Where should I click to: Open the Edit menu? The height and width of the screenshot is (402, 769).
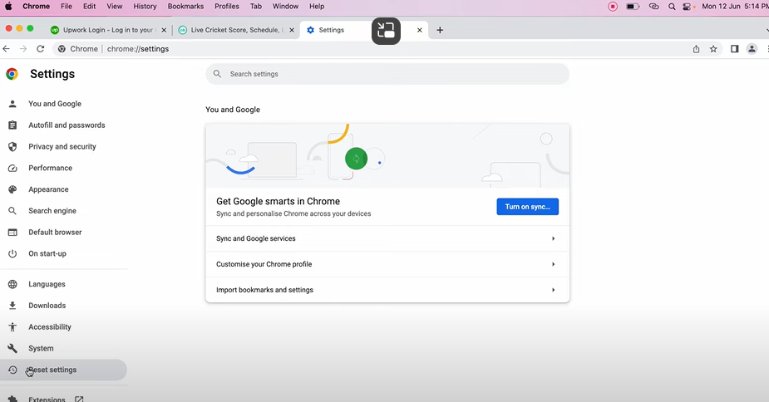tap(89, 6)
